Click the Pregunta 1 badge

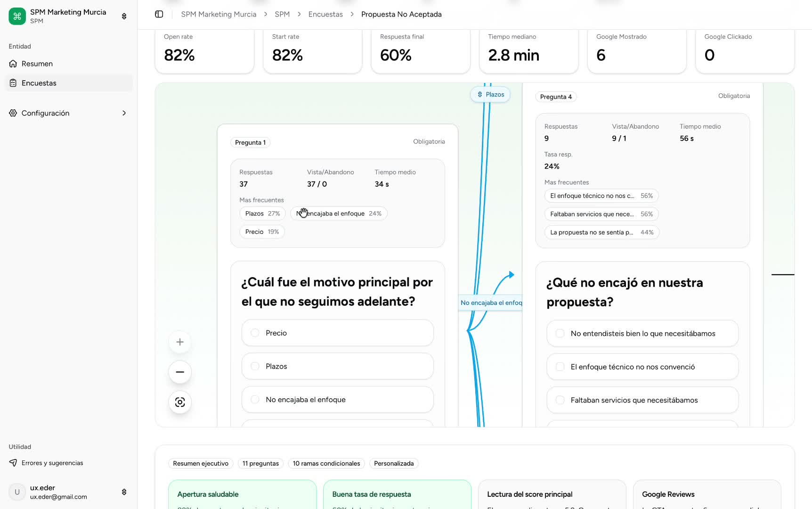250,142
